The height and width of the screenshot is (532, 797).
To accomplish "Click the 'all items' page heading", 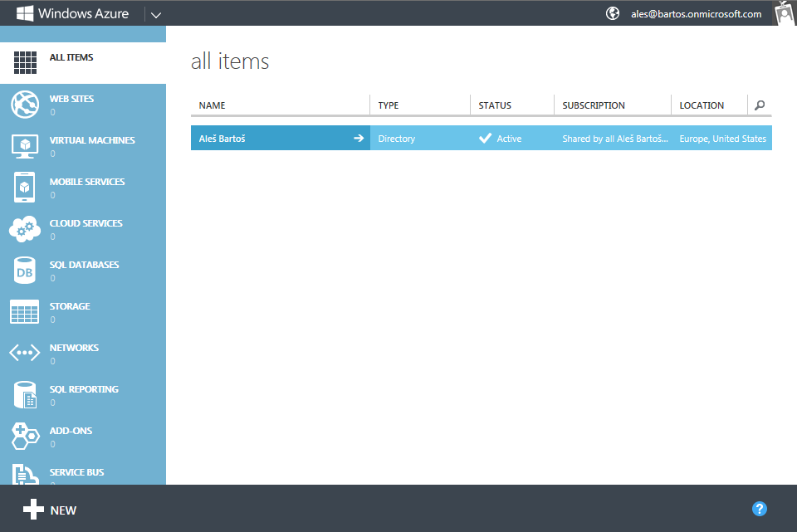I will (230, 61).
